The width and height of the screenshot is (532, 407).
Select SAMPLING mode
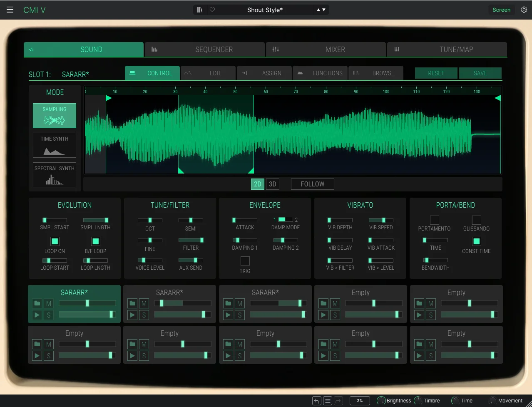55,116
